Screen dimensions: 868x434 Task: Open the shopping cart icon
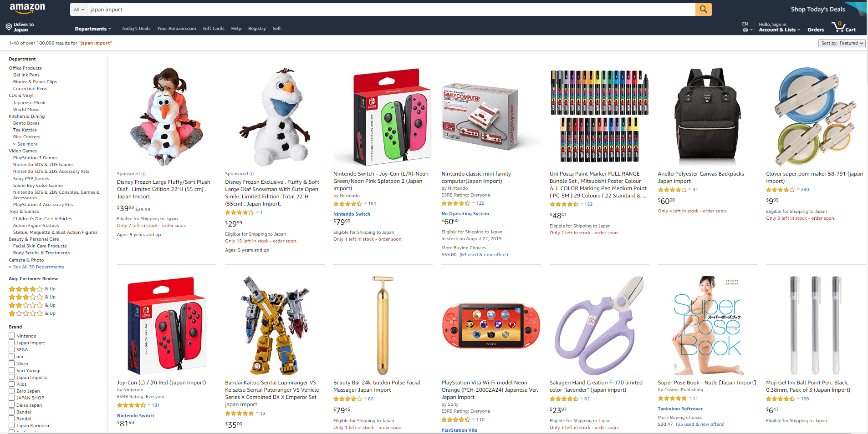click(843, 27)
